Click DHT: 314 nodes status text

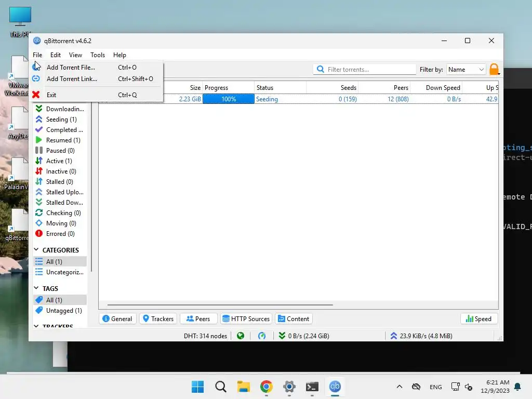click(205, 336)
